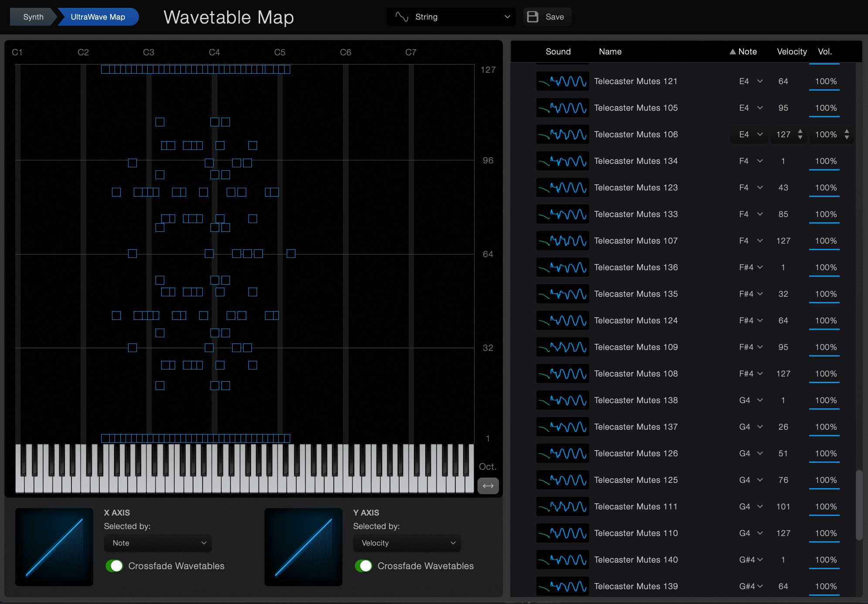Click the Save button

(x=547, y=17)
